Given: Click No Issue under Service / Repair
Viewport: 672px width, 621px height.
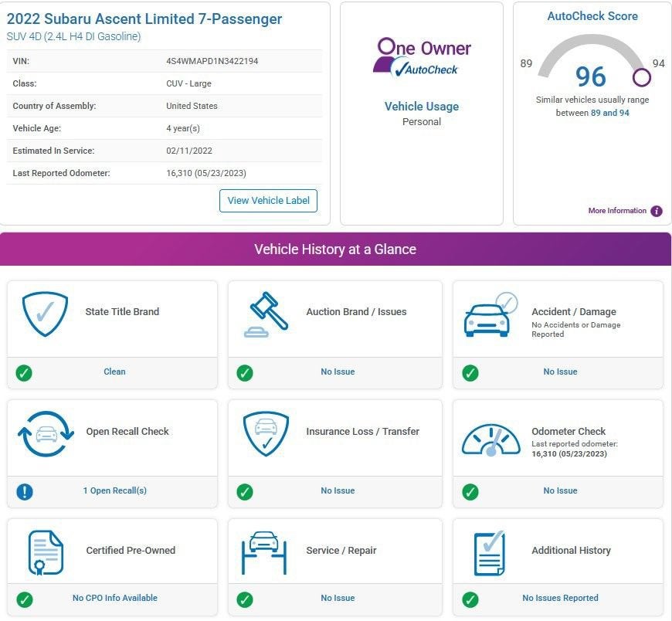Looking at the screenshot, I should [338, 598].
